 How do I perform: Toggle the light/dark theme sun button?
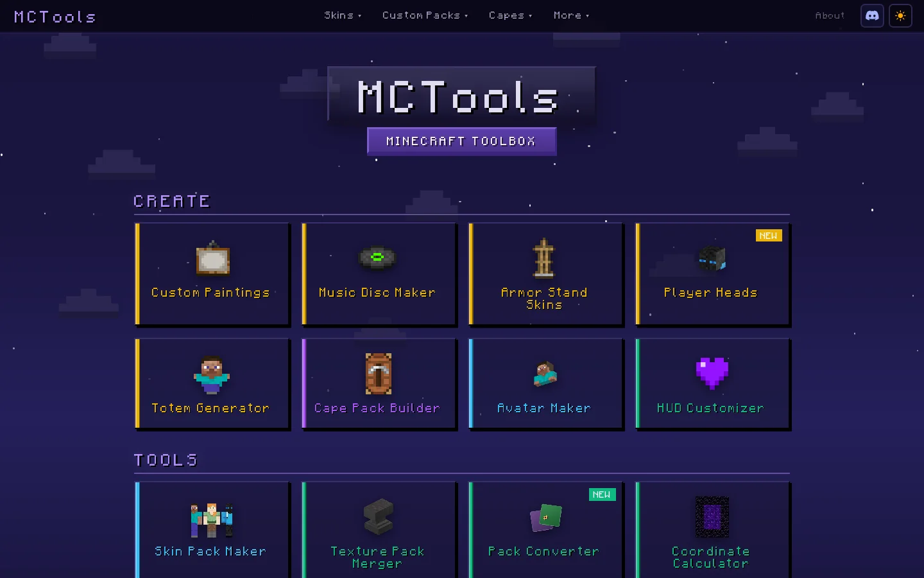point(900,15)
